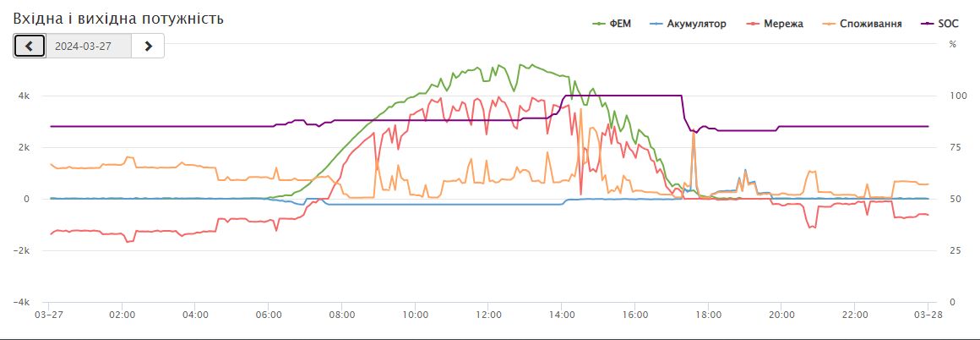Viewport: 980px width, 340px height.
Task: Click the 25 label on right axis
Action: click(x=955, y=251)
